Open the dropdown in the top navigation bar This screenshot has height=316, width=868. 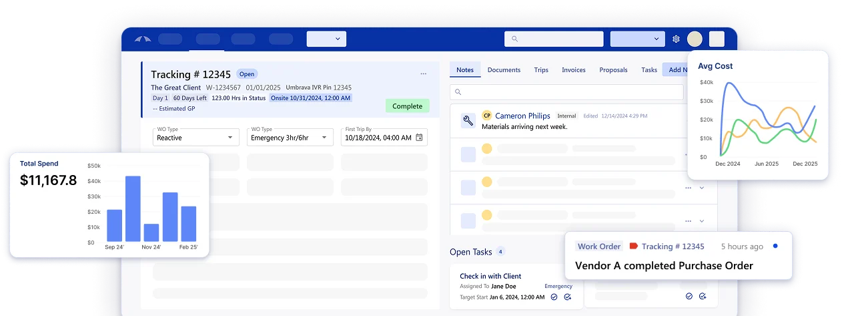click(326, 39)
